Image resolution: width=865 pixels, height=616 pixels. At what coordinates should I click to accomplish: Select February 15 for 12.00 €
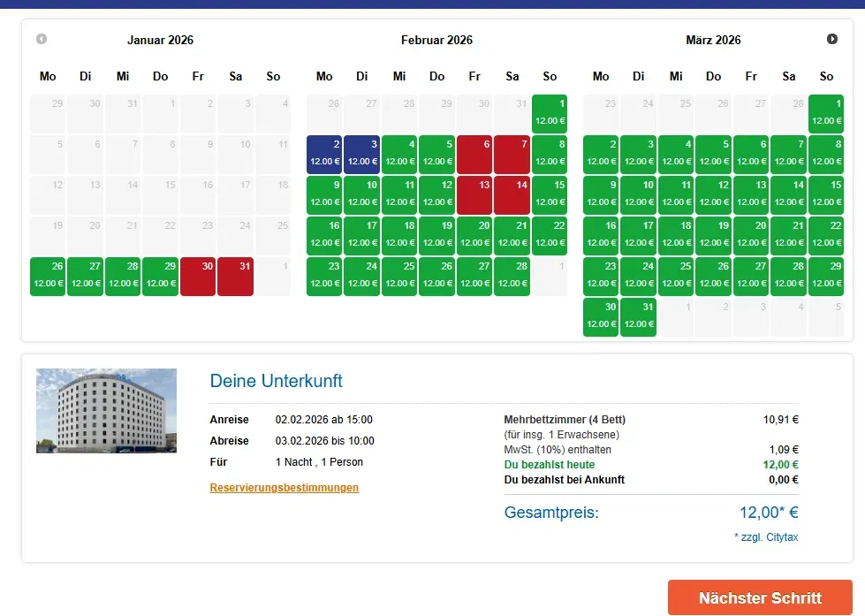(x=550, y=194)
